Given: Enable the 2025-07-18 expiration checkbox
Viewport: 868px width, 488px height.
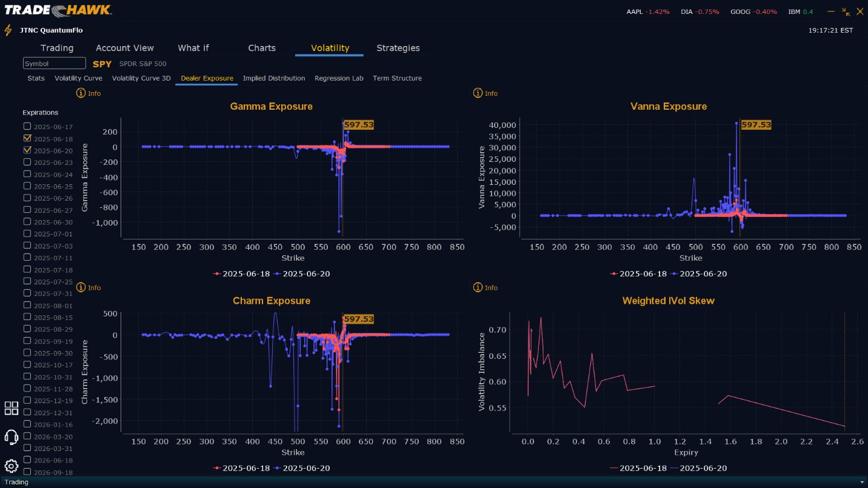Looking at the screenshot, I should coord(27,269).
